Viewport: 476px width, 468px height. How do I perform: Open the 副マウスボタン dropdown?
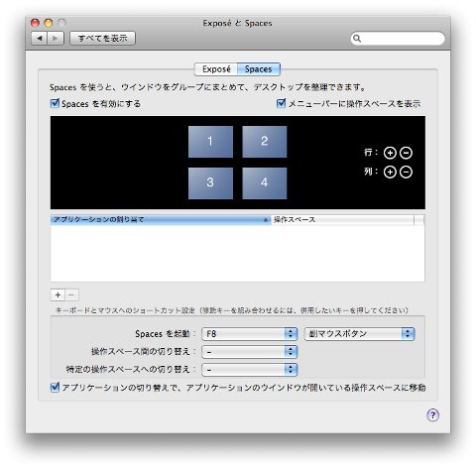[359, 334]
